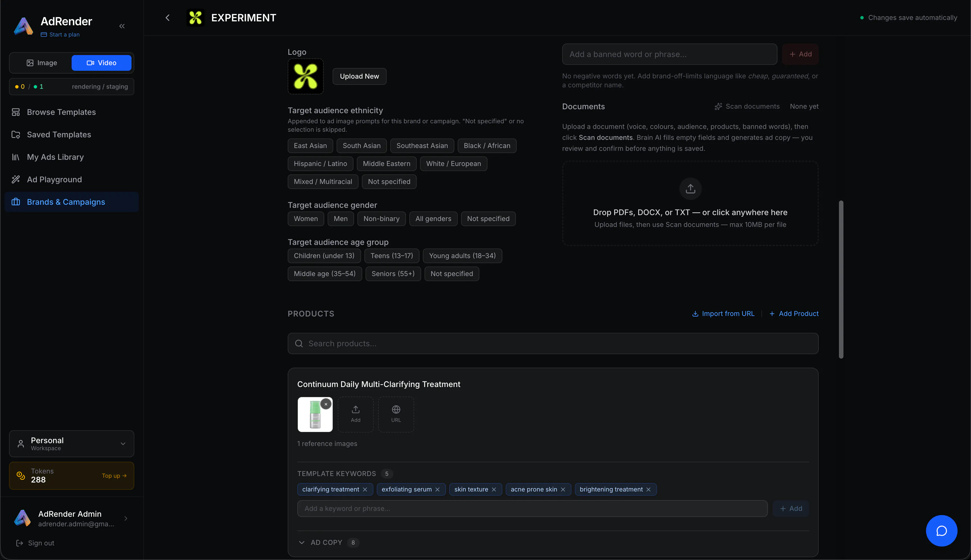Open Brands & Campaigns
This screenshot has width=971, height=560.
(72, 202)
